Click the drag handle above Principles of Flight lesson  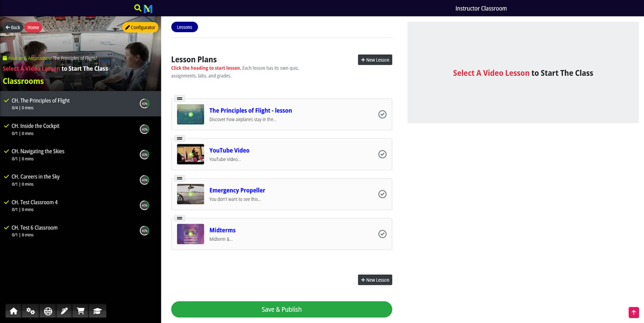coord(180,99)
